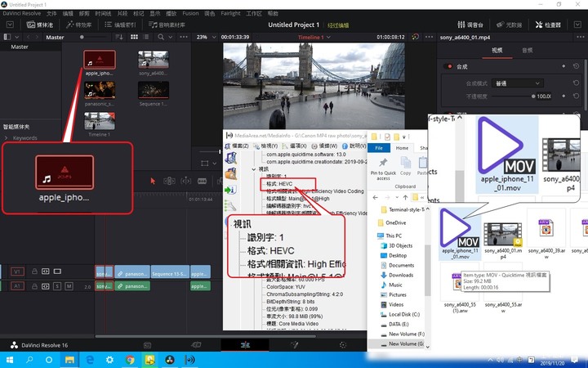Open the Sound Library music-note button

pyautogui.click(x=167, y=25)
